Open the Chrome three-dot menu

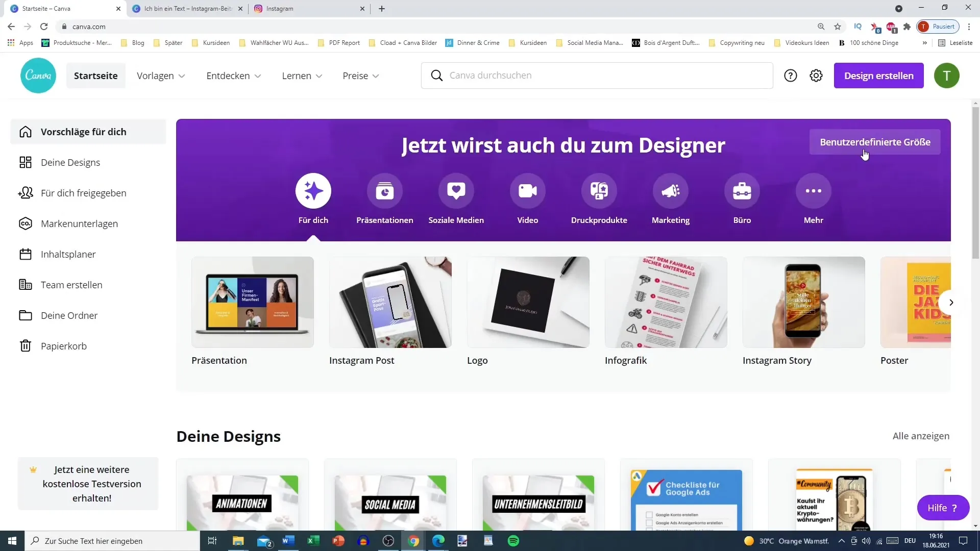point(969,27)
